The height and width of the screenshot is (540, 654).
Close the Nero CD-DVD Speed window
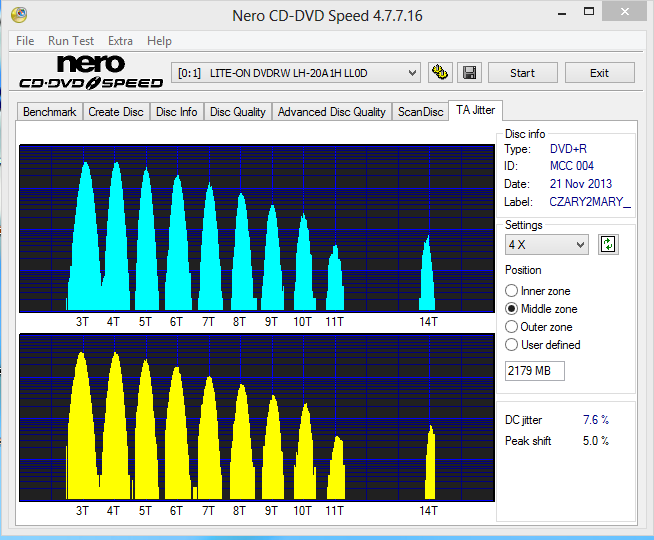coord(624,12)
